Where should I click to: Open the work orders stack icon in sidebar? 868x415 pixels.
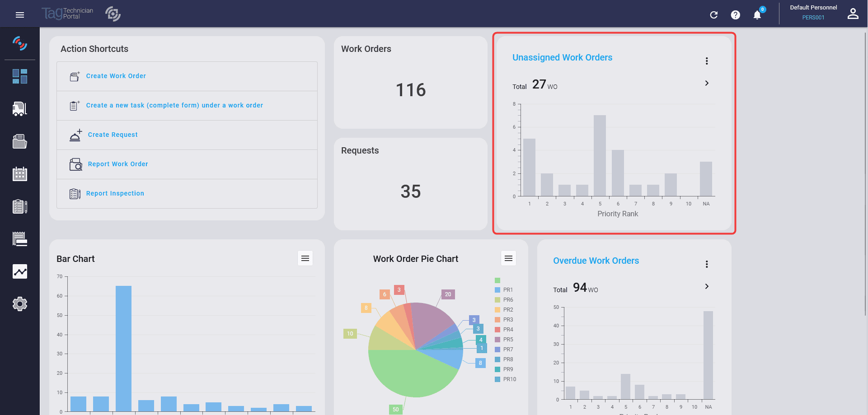20,141
